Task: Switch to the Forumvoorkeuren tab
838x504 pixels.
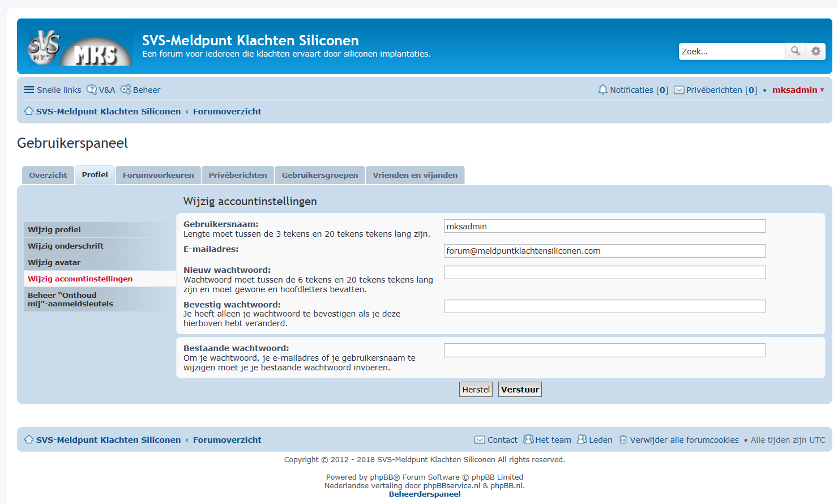Action: pyautogui.click(x=158, y=176)
